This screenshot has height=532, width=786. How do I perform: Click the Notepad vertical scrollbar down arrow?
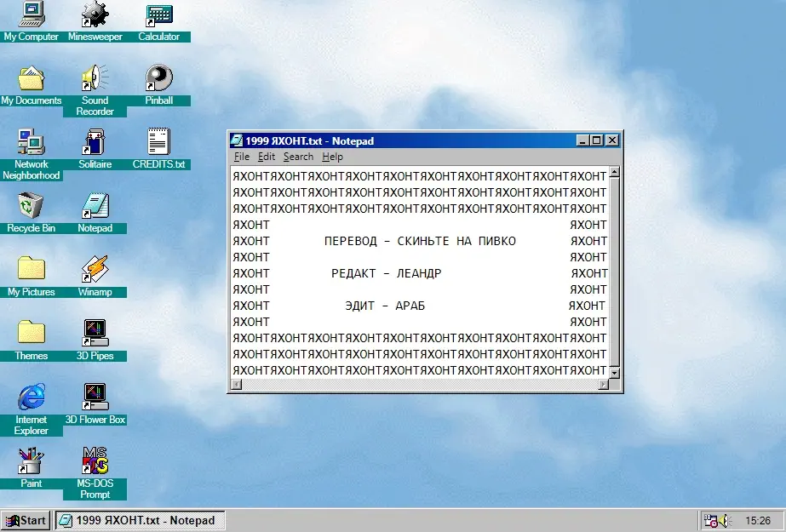(614, 373)
